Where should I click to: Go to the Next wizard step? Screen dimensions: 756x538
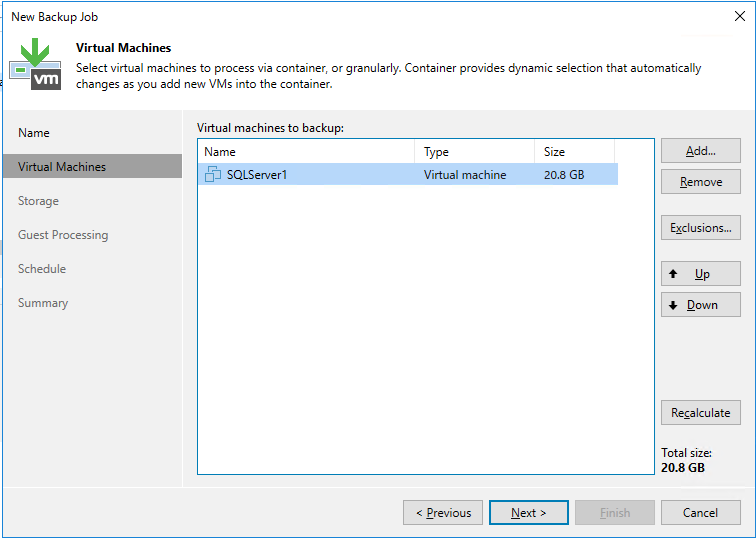[528, 512]
